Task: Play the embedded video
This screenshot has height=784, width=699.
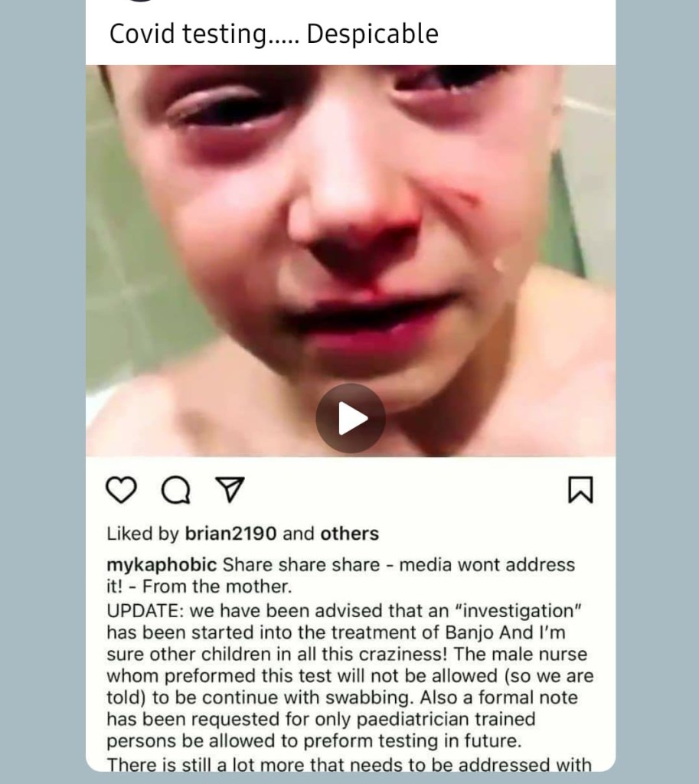Action: [350, 418]
